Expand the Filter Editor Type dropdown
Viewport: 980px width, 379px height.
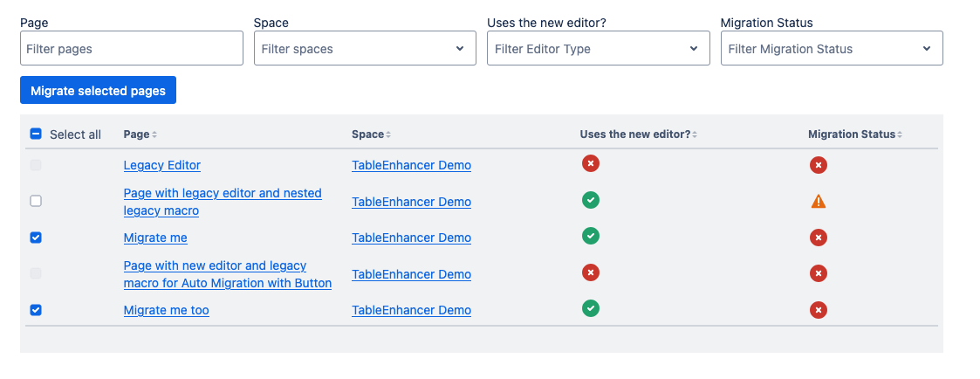[x=598, y=49]
